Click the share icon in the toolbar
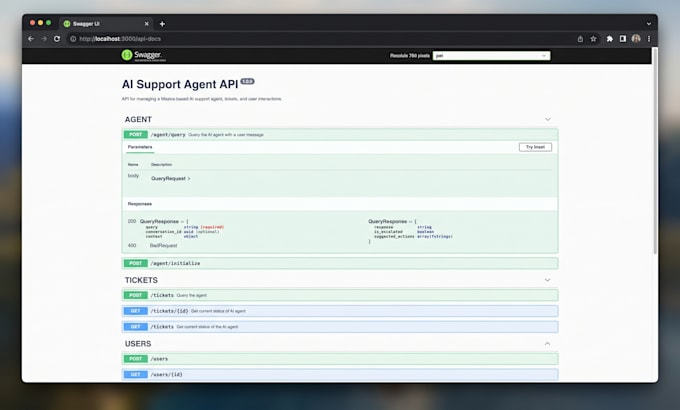 pos(580,39)
